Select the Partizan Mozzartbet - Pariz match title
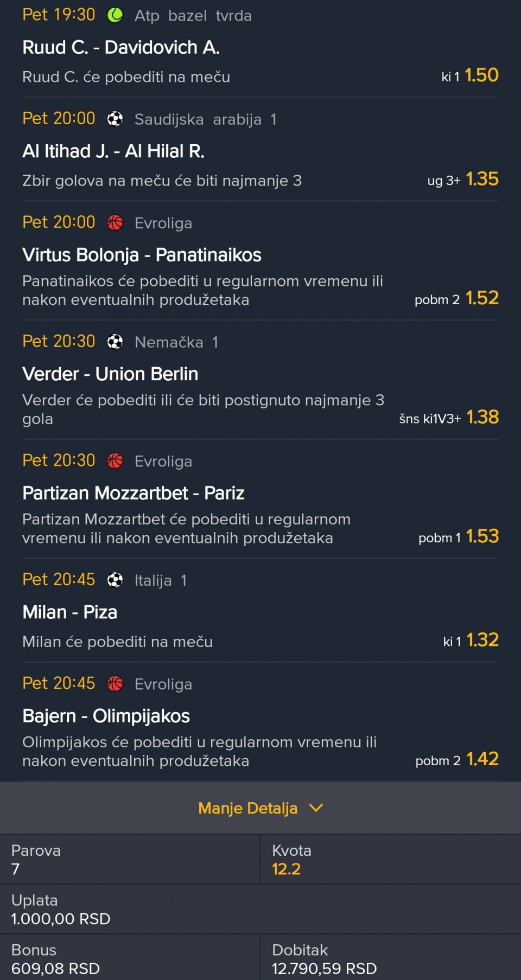The height and width of the screenshot is (980, 521). [134, 493]
